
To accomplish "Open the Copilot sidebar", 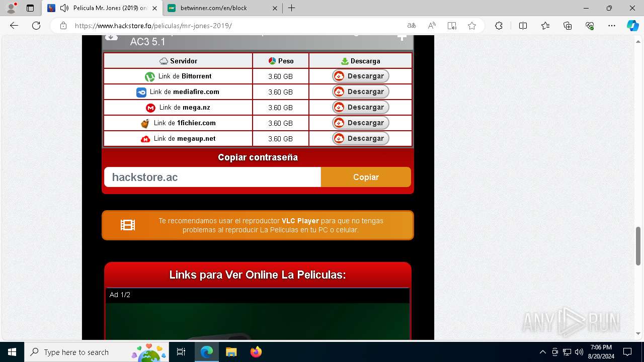I will [x=632, y=26].
